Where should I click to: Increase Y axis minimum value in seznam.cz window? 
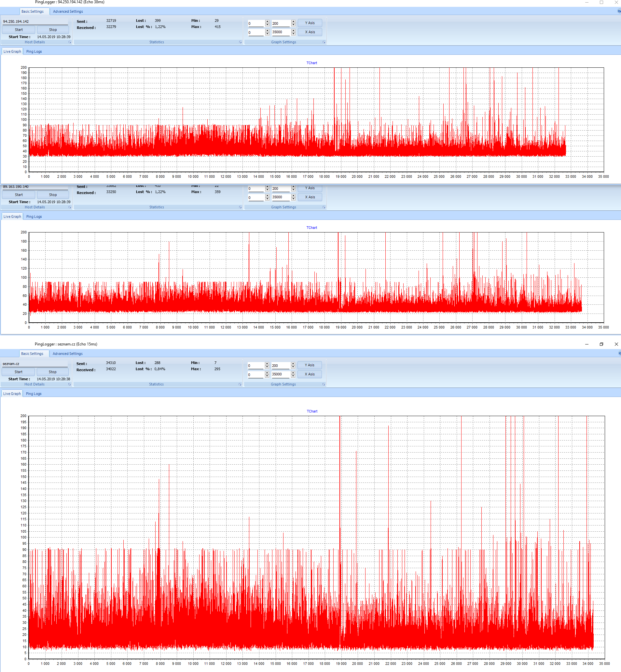click(267, 364)
